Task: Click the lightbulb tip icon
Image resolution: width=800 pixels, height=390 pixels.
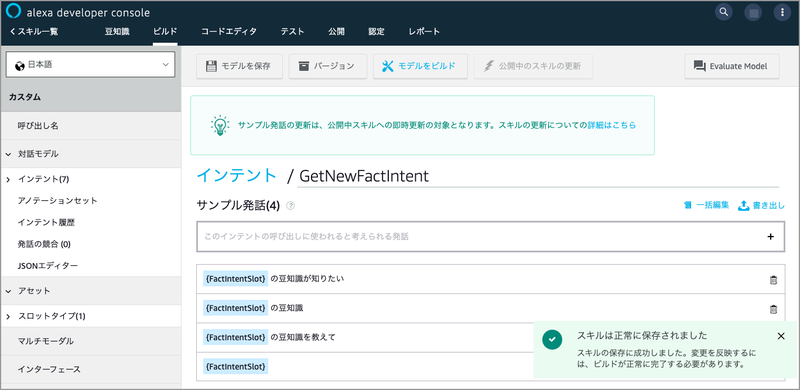Action: pyautogui.click(x=219, y=125)
